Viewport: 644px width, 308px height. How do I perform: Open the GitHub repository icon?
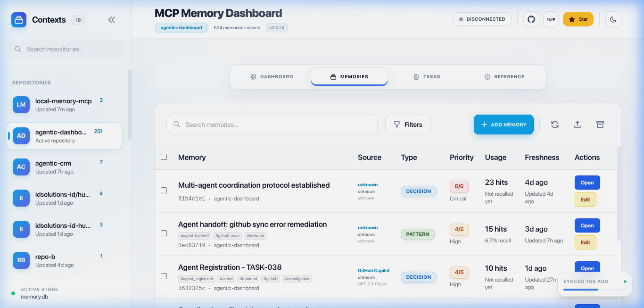531,19
